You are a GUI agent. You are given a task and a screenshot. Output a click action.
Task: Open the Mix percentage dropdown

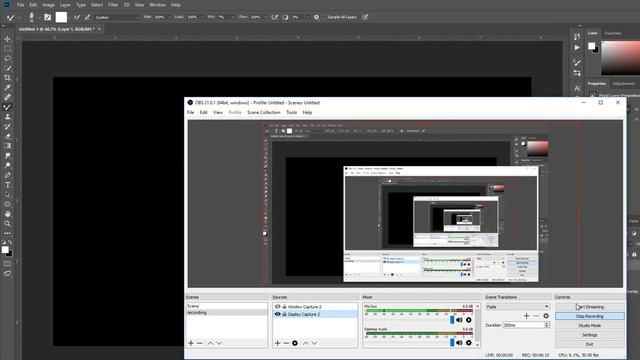(x=233, y=17)
